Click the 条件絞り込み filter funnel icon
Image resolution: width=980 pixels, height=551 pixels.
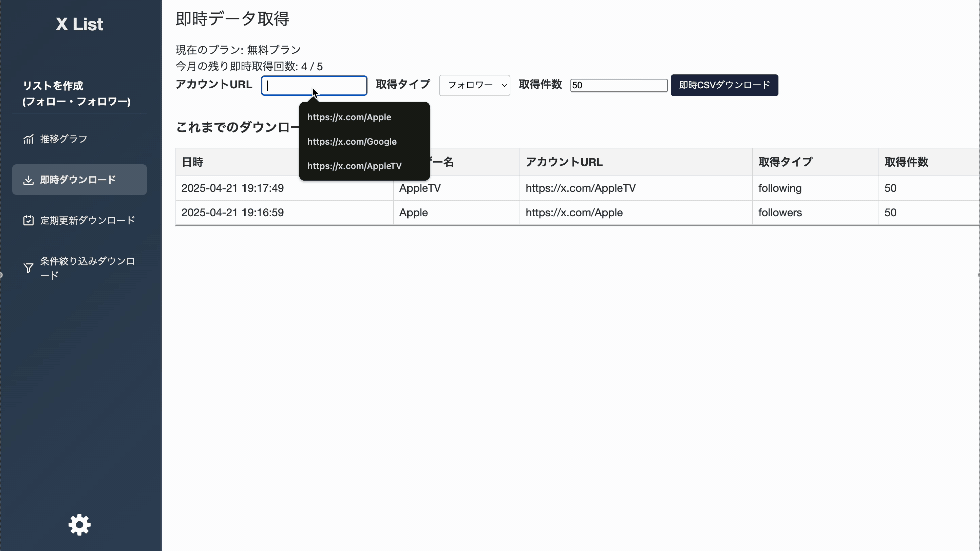(28, 268)
